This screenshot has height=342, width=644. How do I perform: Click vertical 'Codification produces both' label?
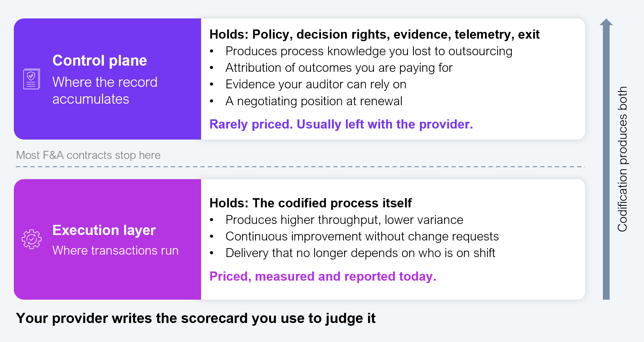[x=623, y=159]
